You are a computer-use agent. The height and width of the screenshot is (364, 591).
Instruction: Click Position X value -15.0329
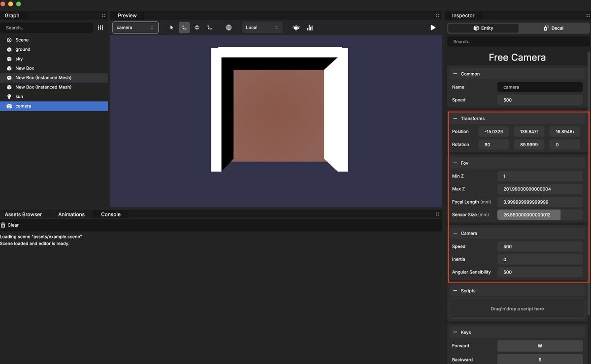point(493,132)
